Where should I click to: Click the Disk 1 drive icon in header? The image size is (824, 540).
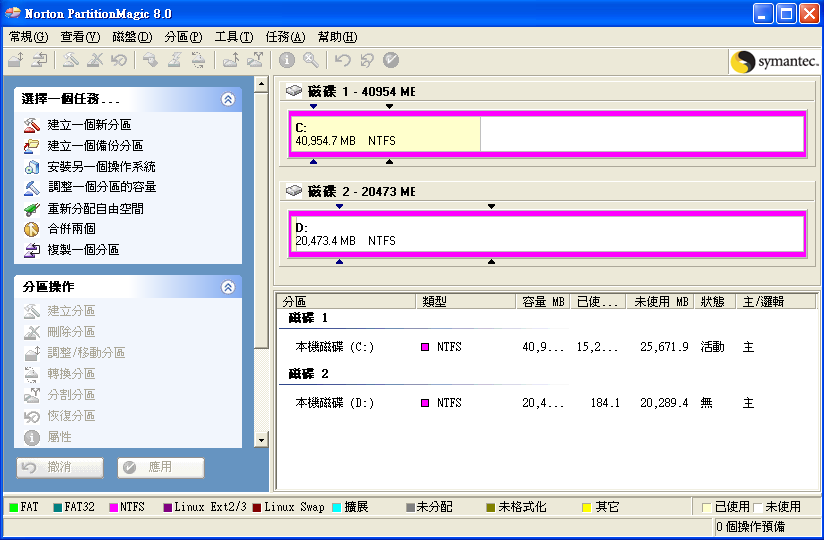coord(294,91)
